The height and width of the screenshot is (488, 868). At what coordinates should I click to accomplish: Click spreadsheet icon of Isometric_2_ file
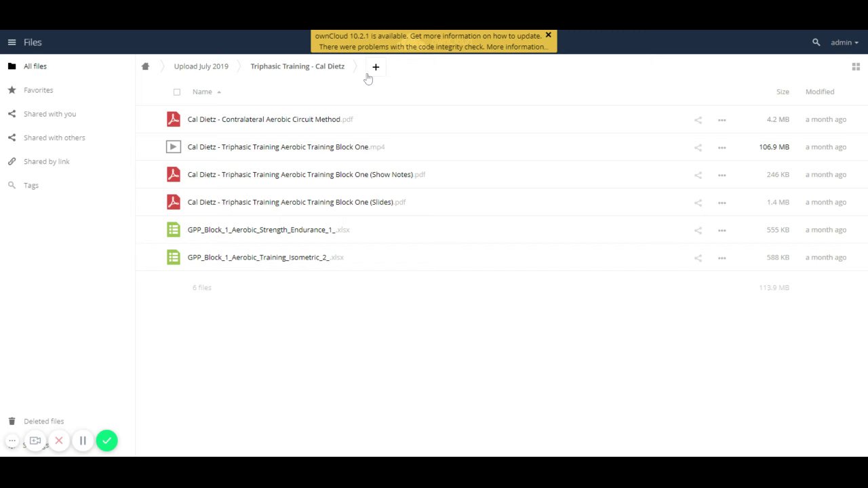click(x=174, y=258)
